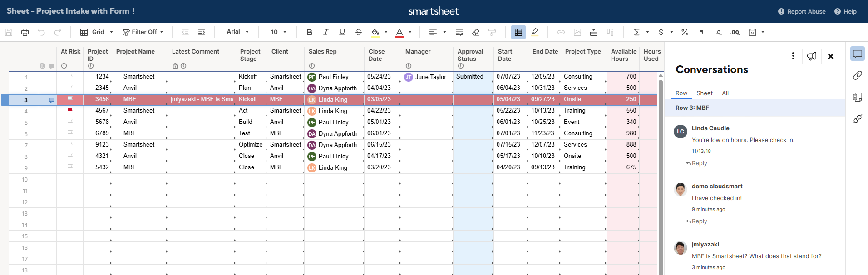Click the Undo arrow icon

[41, 32]
